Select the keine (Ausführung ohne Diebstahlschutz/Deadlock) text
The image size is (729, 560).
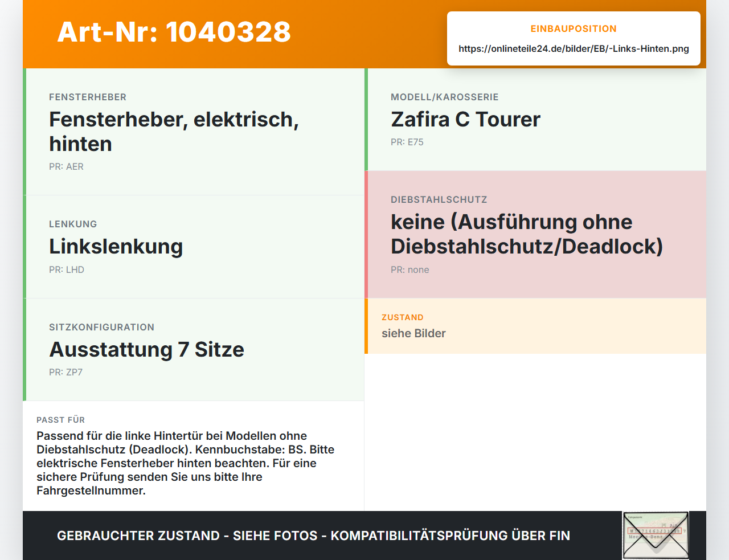point(527,234)
